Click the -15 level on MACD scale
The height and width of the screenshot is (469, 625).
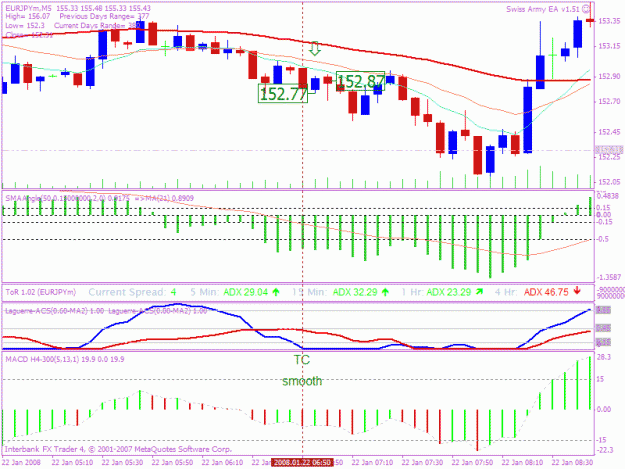point(602,440)
